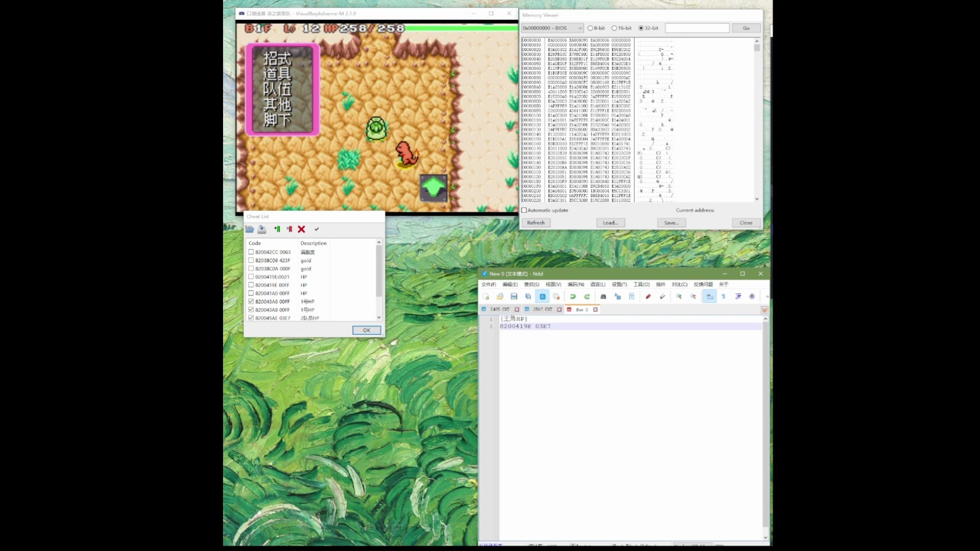Click the checkmark icon in Cheat List toolbar
The width and height of the screenshot is (980, 551).
[316, 230]
